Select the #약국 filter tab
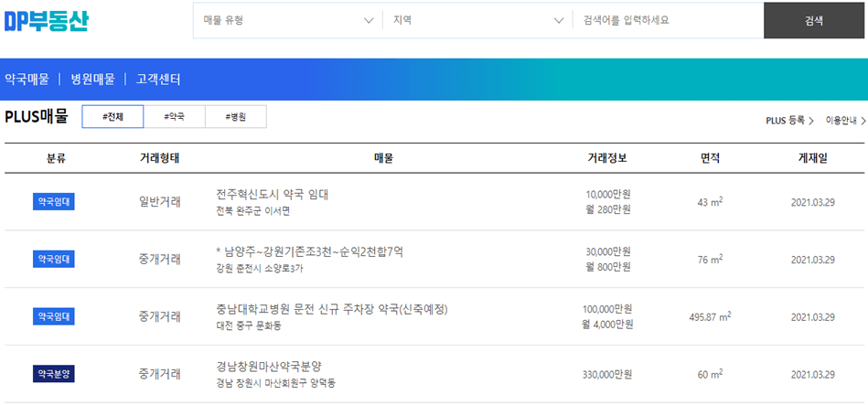This screenshot has height=405, width=868. click(175, 117)
